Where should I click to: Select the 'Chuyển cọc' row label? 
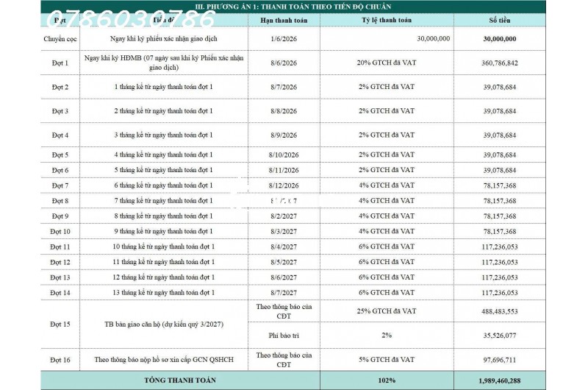tap(60, 39)
